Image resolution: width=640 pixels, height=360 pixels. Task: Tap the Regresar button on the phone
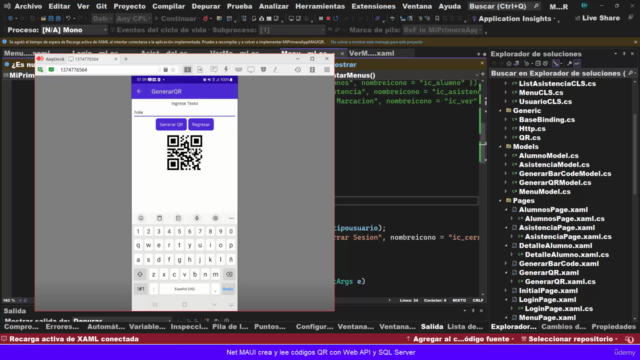(x=201, y=124)
